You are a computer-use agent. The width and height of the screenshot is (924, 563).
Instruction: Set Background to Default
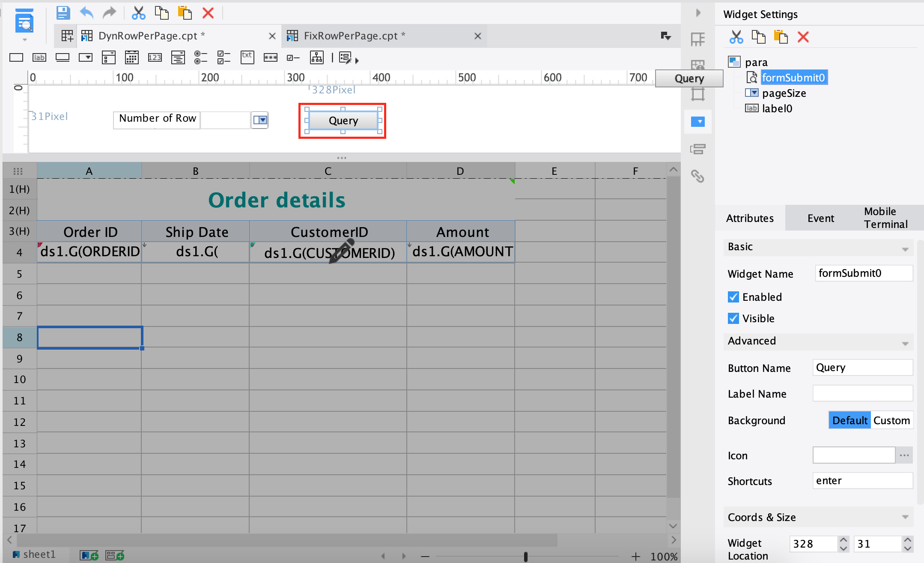click(x=850, y=420)
